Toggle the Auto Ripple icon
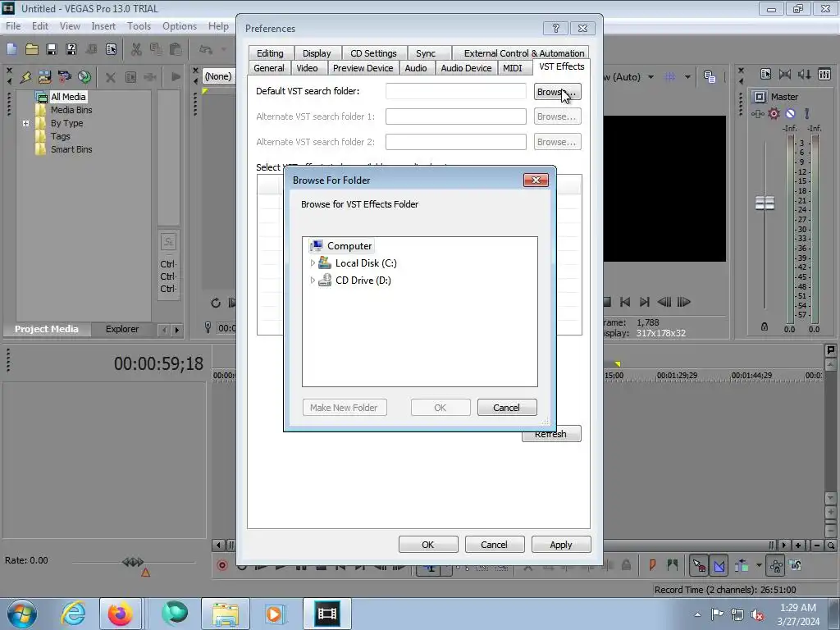 pos(742,565)
